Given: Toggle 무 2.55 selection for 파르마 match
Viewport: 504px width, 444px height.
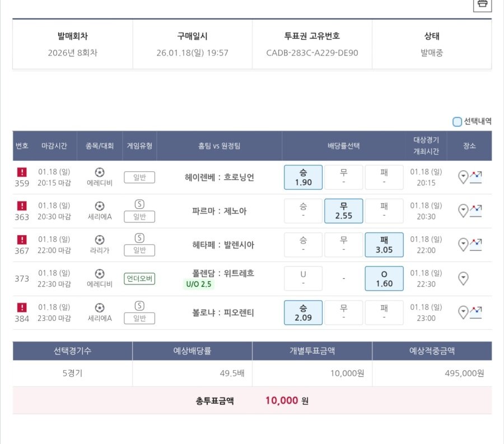Looking at the screenshot, I should click(x=343, y=211).
